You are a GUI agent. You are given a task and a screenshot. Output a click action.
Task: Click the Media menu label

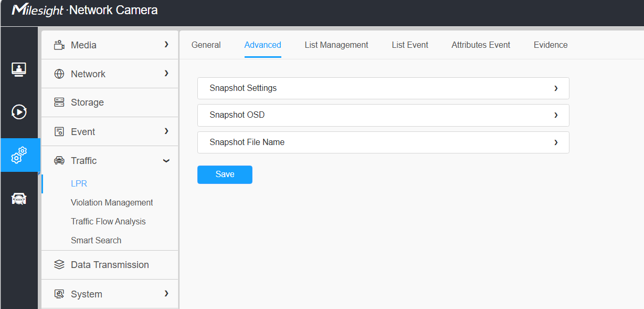click(83, 45)
